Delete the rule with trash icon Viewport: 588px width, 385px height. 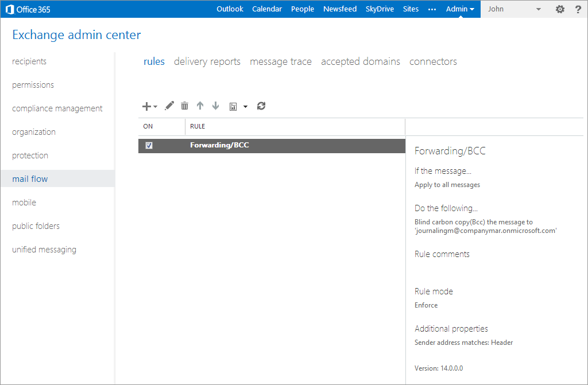click(184, 106)
